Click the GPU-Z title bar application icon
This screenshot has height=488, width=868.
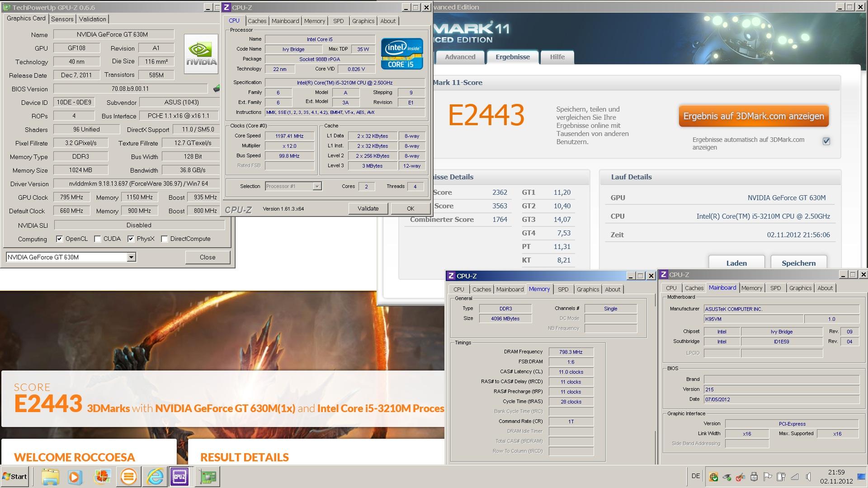(x=7, y=7)
